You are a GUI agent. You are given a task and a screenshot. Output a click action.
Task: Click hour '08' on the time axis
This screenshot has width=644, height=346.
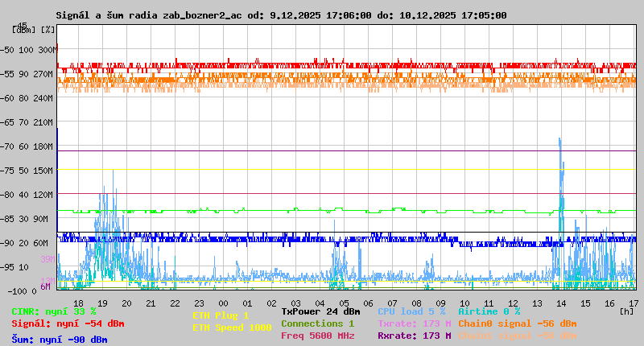pos(416,303)
